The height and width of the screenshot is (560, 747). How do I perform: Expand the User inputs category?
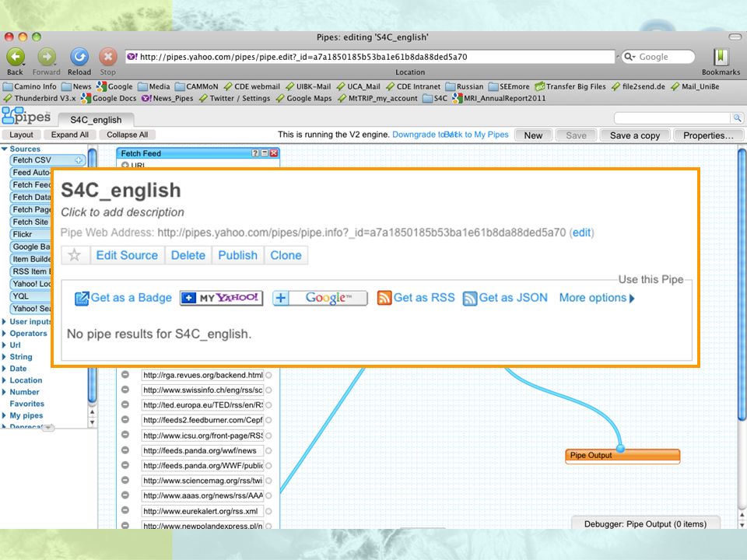5,321
